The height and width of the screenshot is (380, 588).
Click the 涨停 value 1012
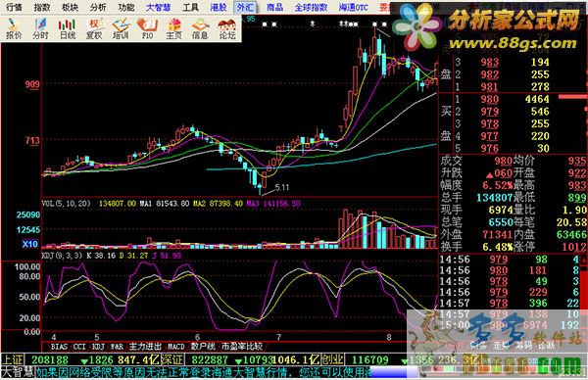[574, 247]
